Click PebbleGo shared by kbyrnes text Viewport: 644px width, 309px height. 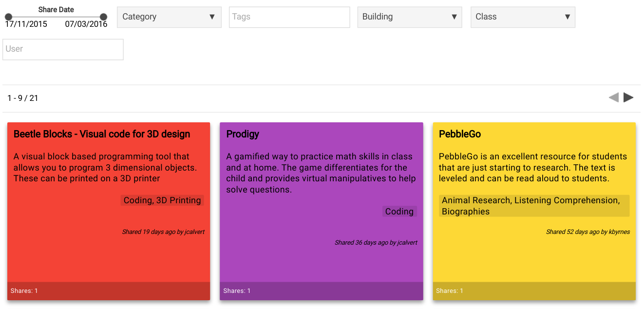[588, 232]
